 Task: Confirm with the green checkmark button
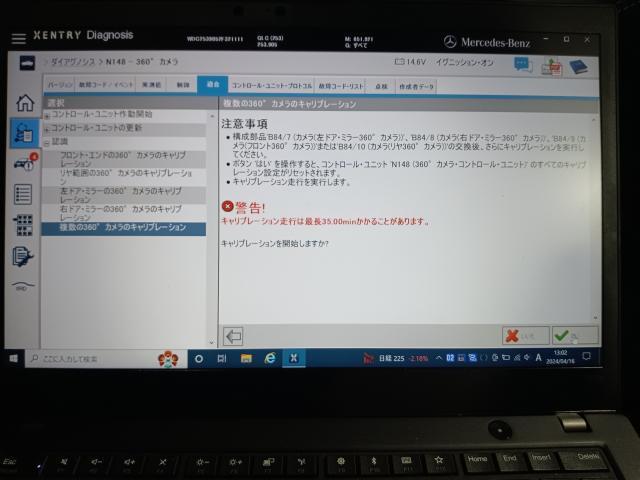click(x=575, y=336)
